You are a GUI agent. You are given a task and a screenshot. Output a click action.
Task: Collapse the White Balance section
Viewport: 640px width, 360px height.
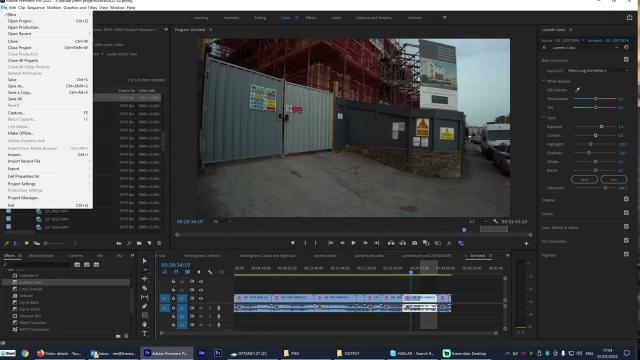point(544,81)
